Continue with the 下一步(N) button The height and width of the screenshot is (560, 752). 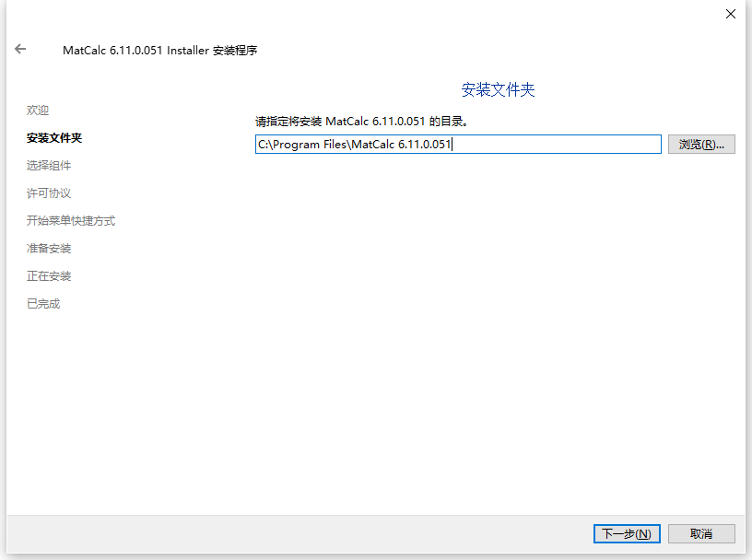627,533
